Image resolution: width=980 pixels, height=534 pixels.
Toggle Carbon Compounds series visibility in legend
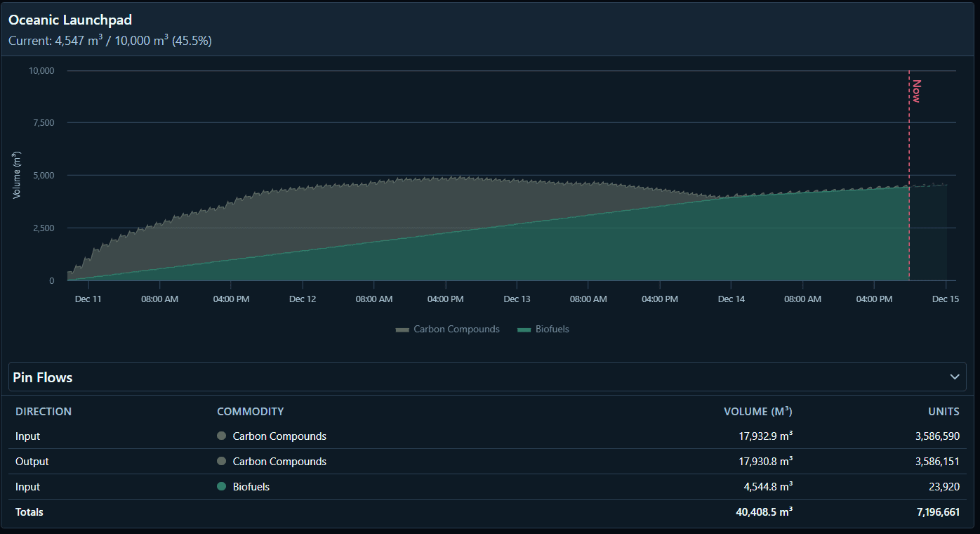[x=447, y=329]
